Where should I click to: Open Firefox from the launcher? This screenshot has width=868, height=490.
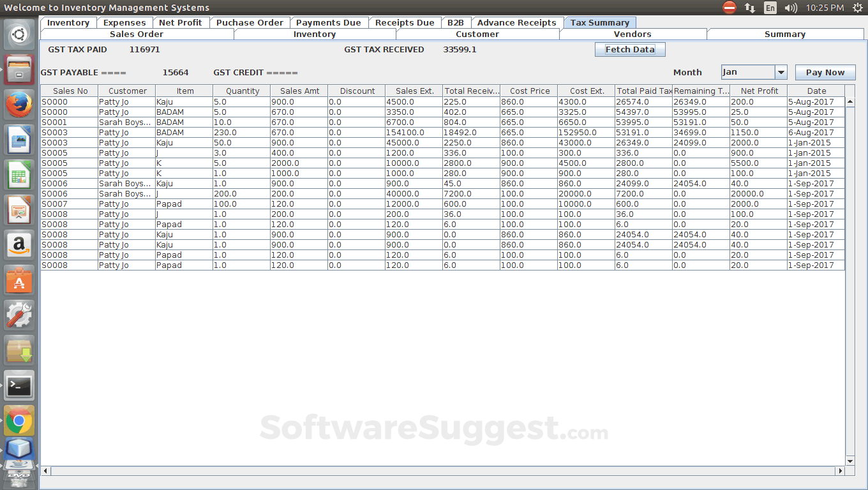pyautogui.click(x=19, y=105)
